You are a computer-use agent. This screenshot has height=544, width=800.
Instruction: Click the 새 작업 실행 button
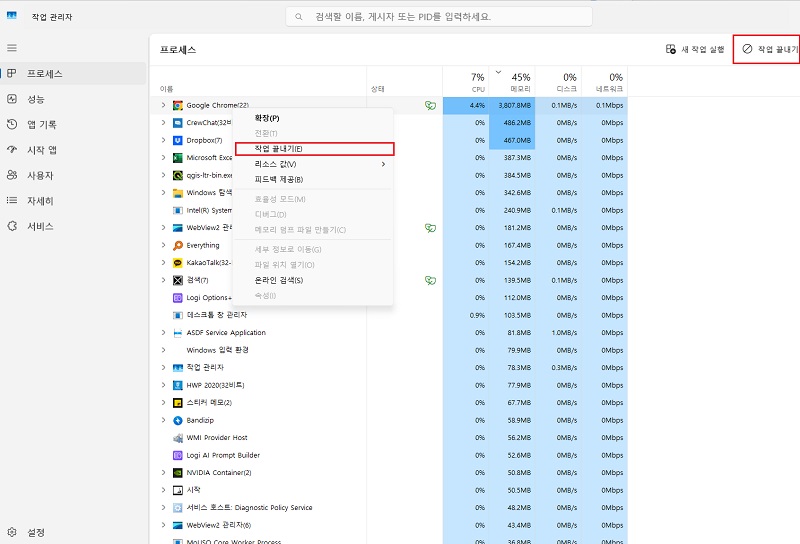tap(695, 49)
